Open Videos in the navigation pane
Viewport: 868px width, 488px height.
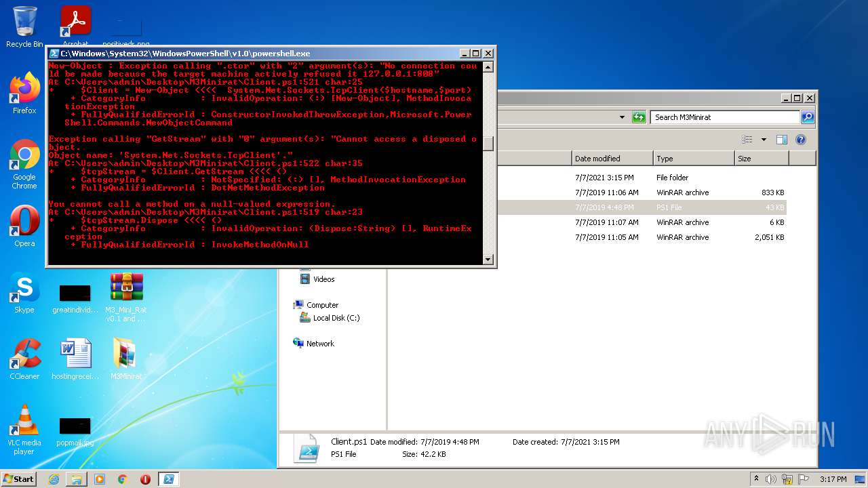coord(317,279)
